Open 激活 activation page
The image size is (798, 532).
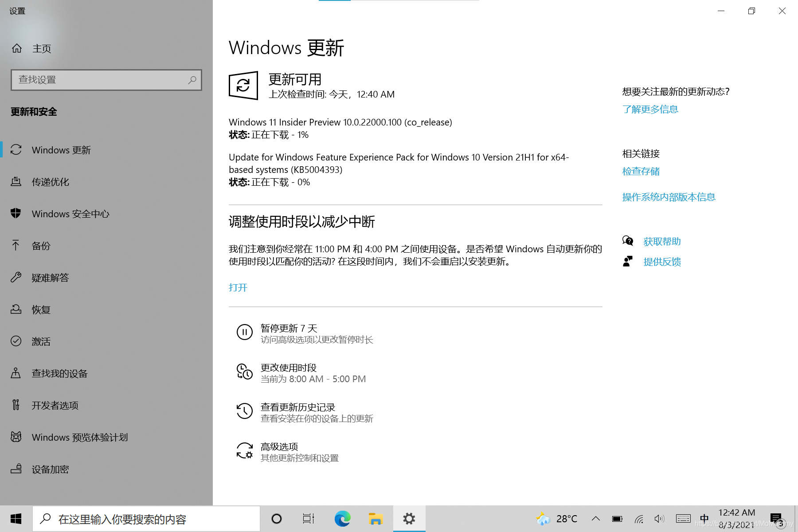(106, 341)
